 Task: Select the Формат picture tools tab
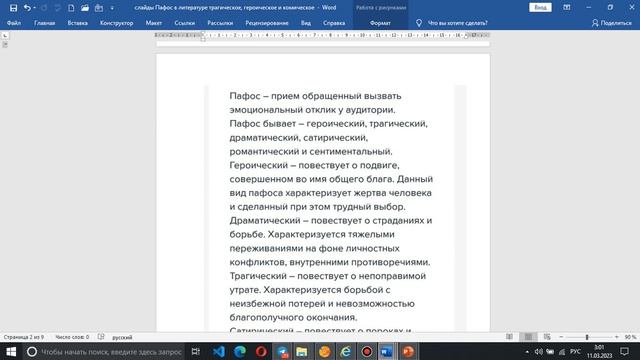[x=380, y=23]
